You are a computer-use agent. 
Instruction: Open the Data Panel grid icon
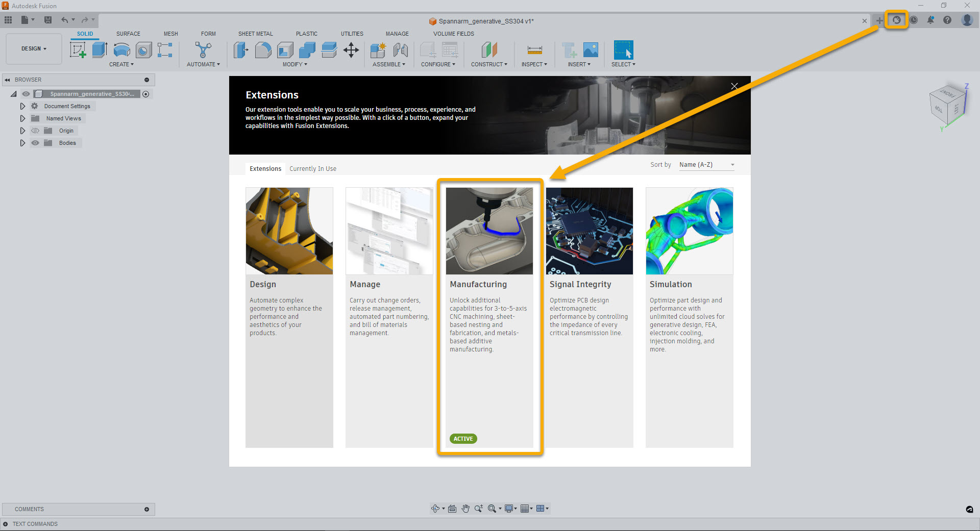click(8, 20)
